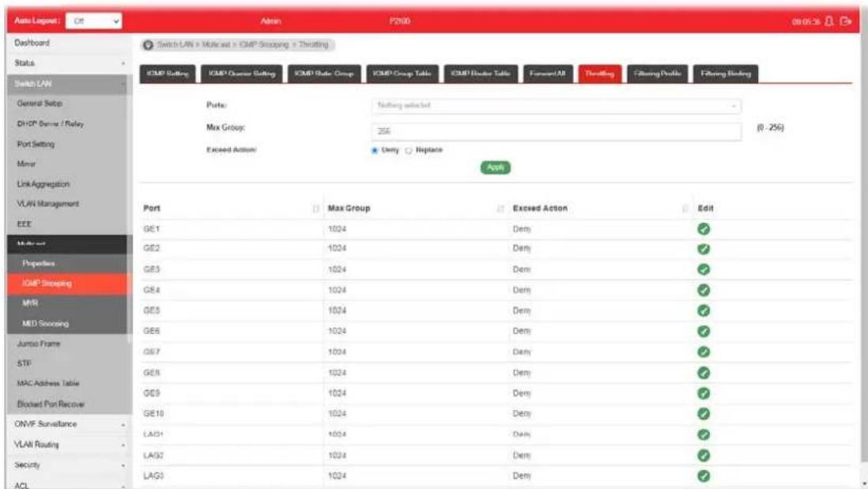
Task: Click the edit icon for GE5
Action: point(704,311)
